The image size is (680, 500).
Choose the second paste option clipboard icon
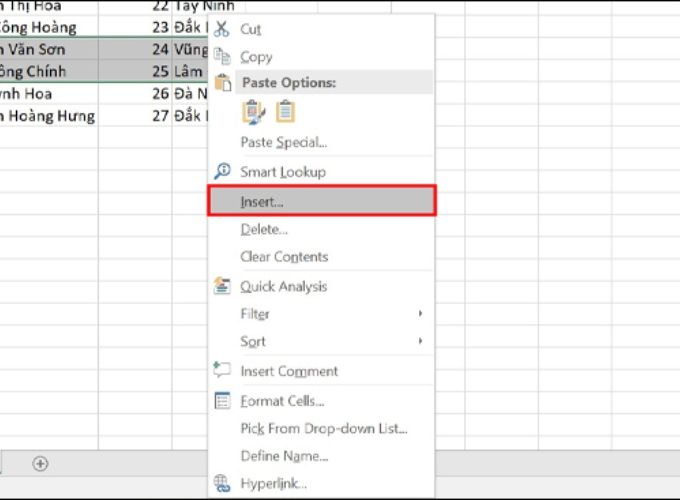(x=285, y=111)
